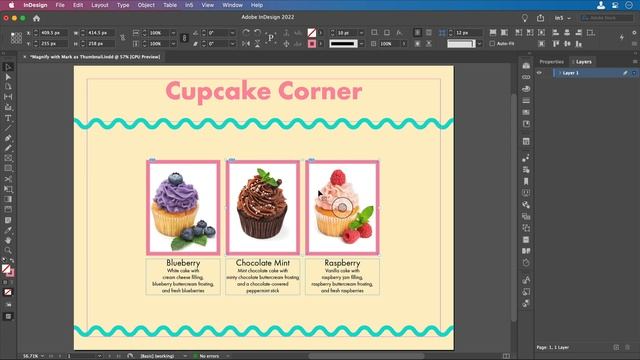640x360 pixels.
Task: Open the Layout menu
Action: (100, 5)
